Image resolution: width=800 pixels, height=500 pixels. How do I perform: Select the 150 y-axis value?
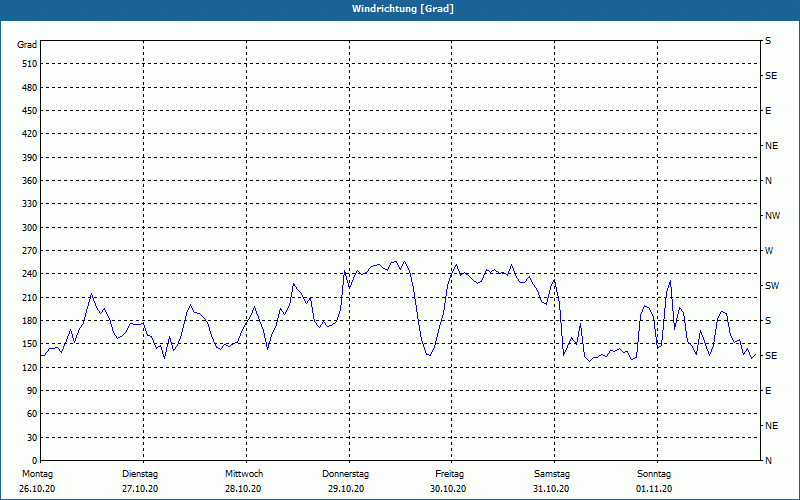click(x=29, y=344)
